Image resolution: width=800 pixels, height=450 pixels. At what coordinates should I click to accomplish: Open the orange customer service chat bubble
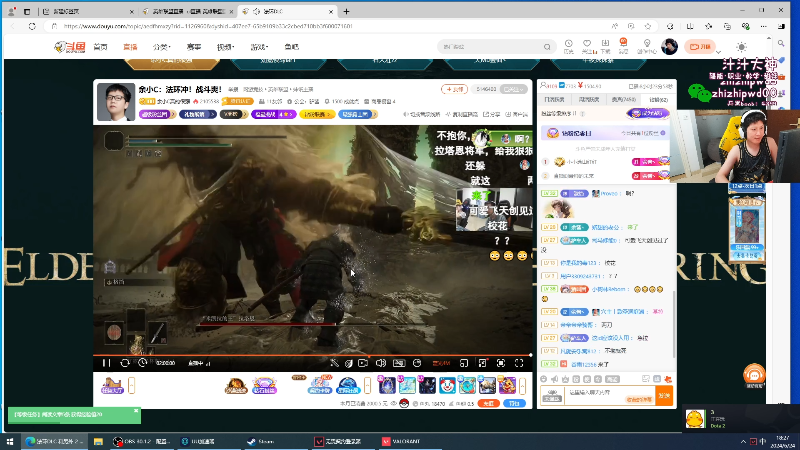tap(755, 374)
